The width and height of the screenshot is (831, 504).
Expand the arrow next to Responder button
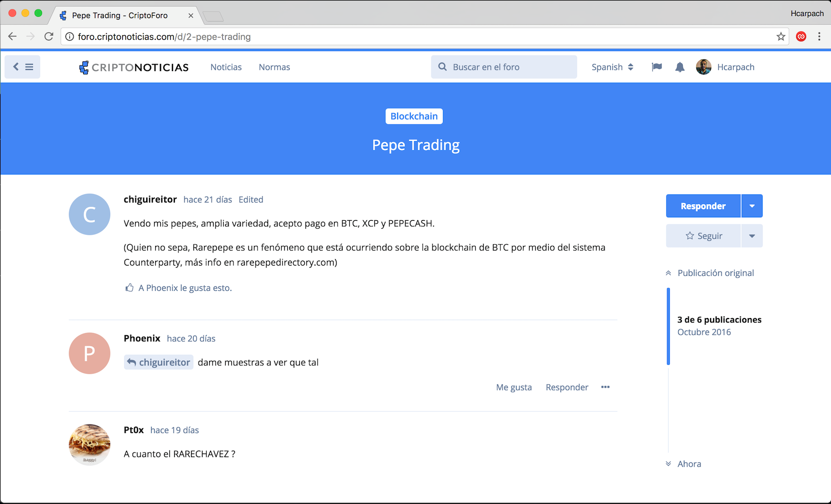point(752,206)
